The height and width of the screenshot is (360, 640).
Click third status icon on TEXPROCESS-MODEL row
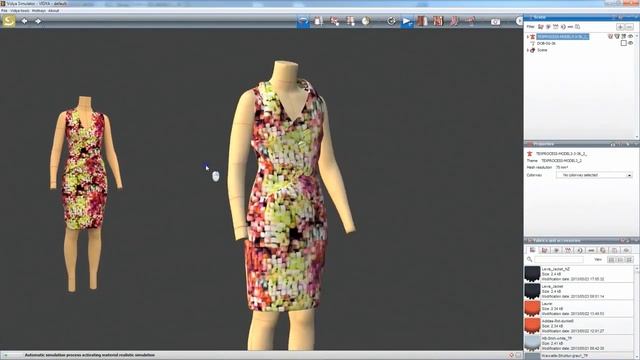point(623,36)
